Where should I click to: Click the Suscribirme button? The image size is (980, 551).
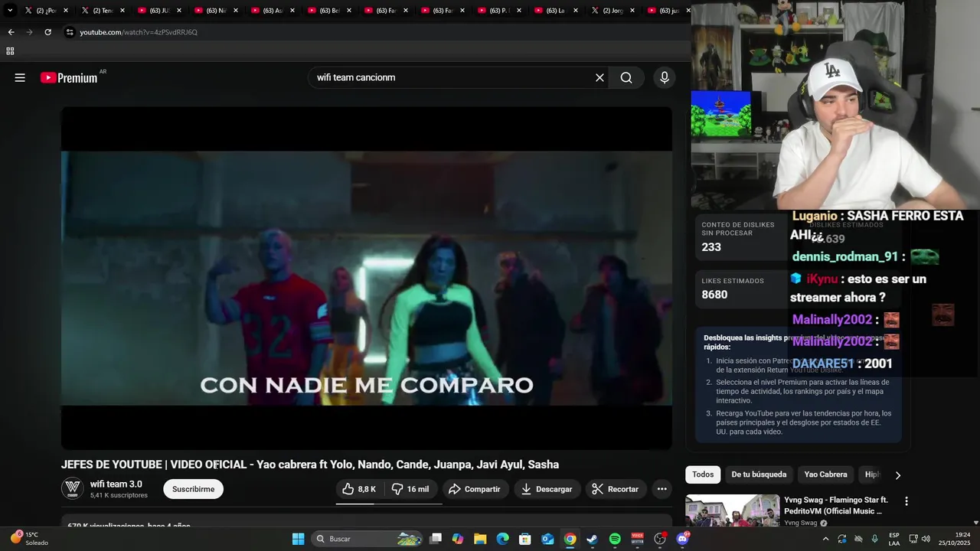point(194,489)
